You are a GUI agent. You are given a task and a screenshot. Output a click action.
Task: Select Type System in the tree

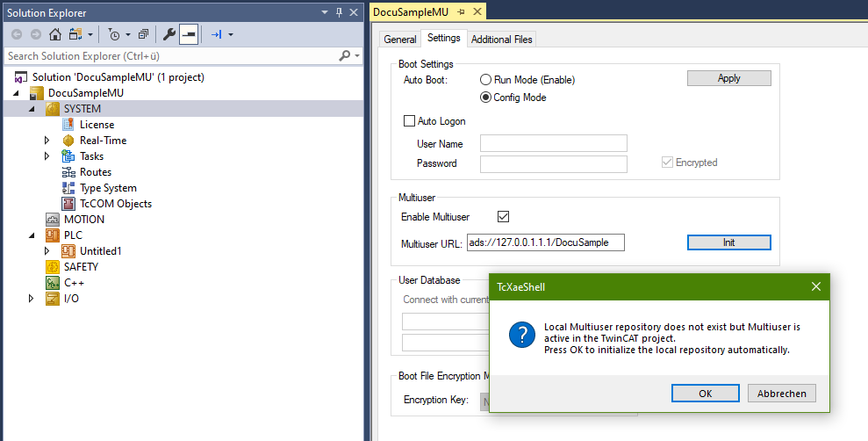click(108, 188)
